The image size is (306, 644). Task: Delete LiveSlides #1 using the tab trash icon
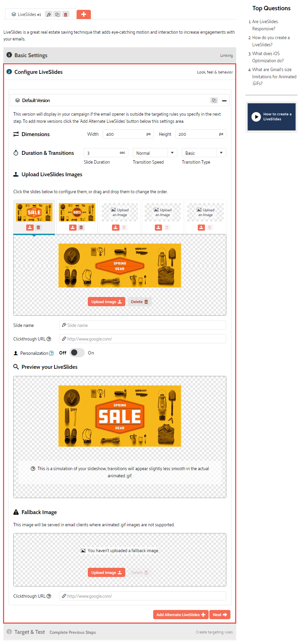[66, 14]
